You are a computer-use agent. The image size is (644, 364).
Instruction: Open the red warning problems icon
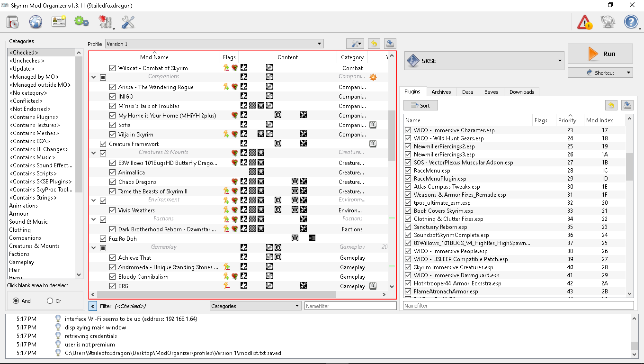tap(585, 22)
